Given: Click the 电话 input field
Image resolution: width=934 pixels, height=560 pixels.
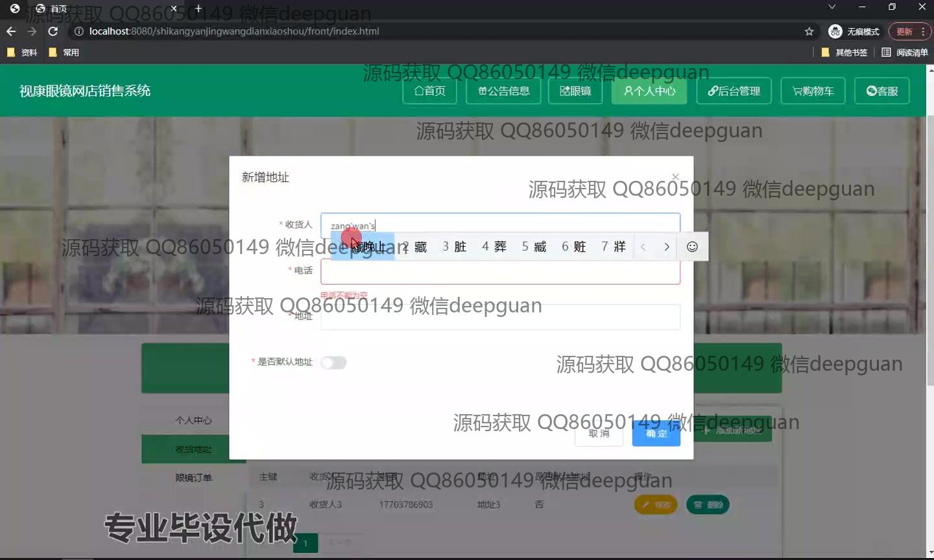Looking at the screenshot, I should [500, 272].
